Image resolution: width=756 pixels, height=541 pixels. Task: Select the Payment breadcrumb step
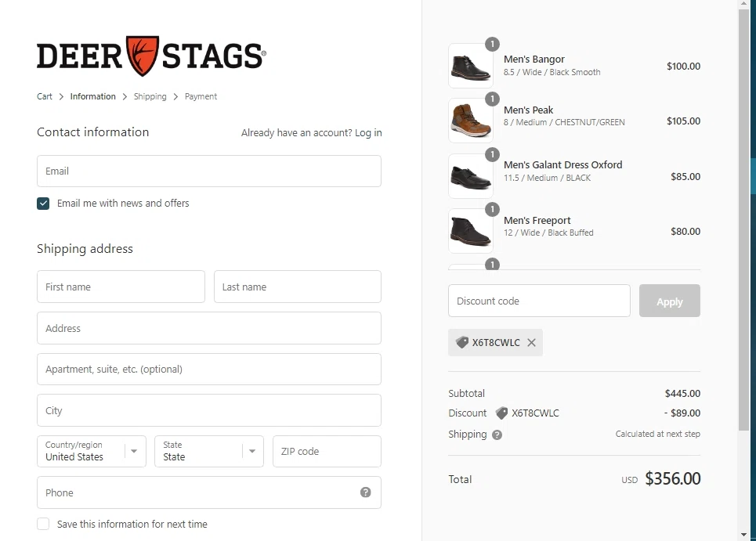(201, 96)
